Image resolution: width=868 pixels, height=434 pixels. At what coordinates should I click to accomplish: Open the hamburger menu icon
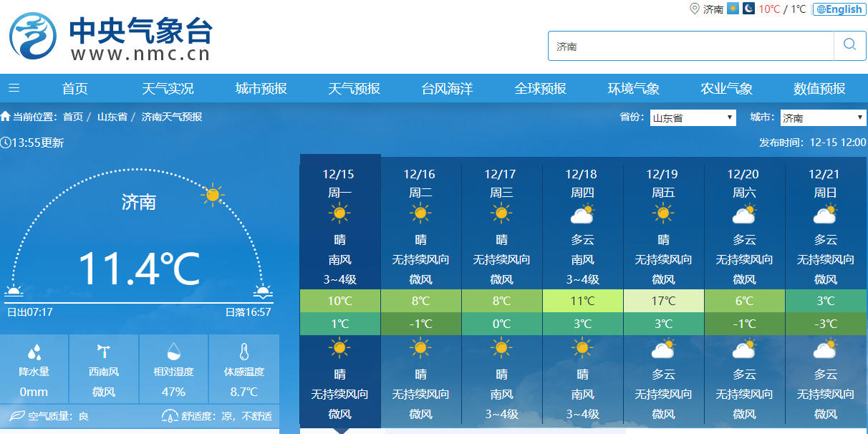[14, 88]
